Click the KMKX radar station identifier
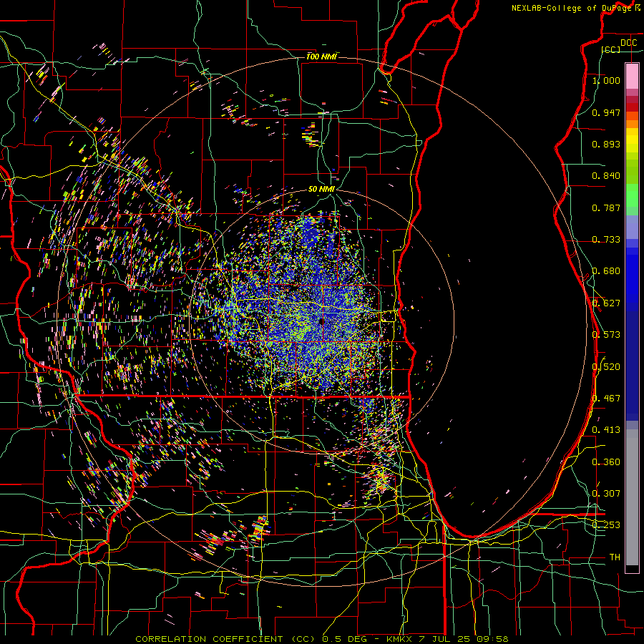Viewport: 644px width, 644px height. [x=399, y=639]
